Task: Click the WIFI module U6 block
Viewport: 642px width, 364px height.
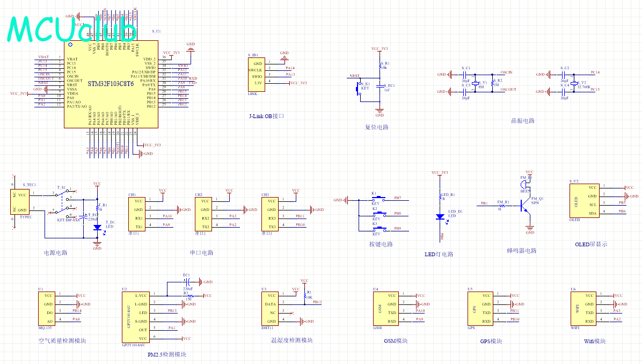Action: pyautogui.click(x=583, y=308)
